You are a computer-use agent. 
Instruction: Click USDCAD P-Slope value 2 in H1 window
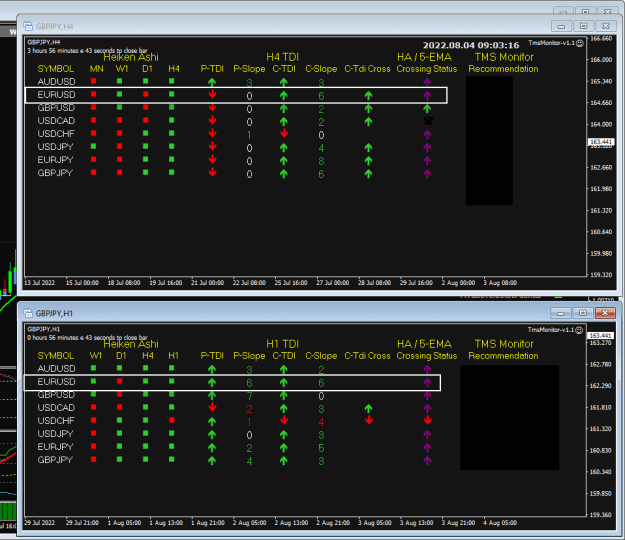[x=250, y=409]
